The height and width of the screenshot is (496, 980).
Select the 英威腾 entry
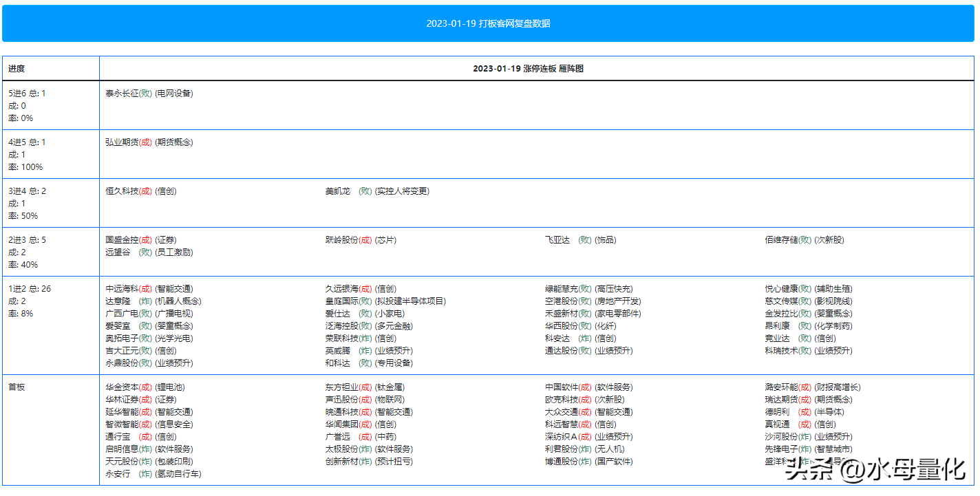338,351
